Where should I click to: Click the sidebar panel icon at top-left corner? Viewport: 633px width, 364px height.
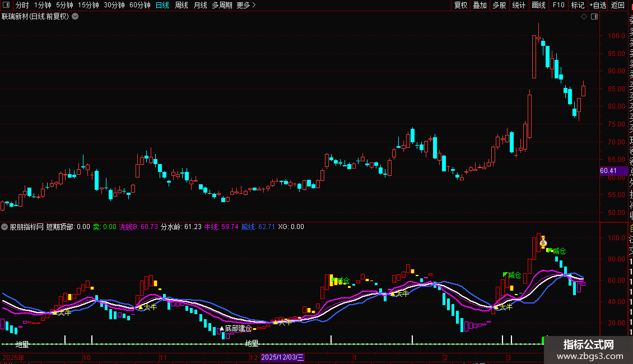tap(6, 5)
